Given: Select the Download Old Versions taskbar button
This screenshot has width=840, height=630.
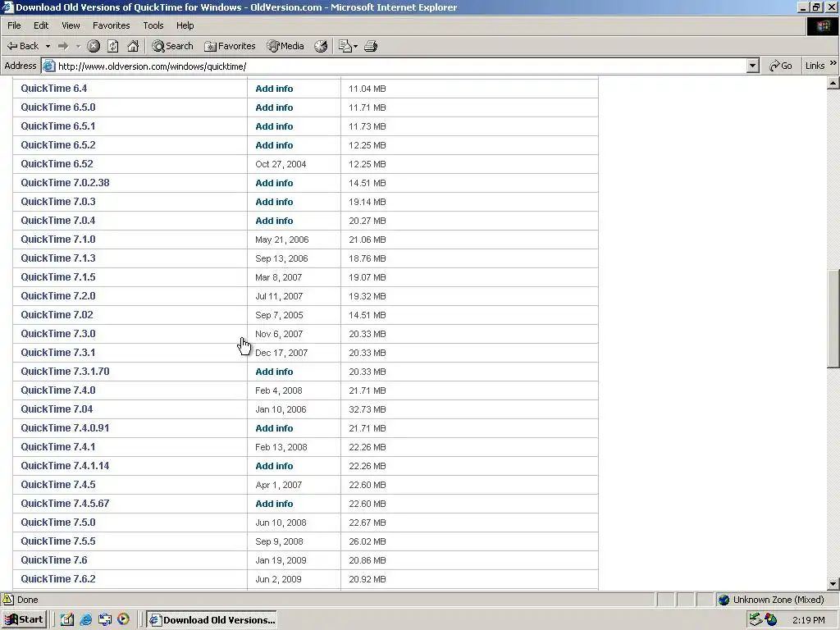Looking at the screenshot, I should pos(212,620).
